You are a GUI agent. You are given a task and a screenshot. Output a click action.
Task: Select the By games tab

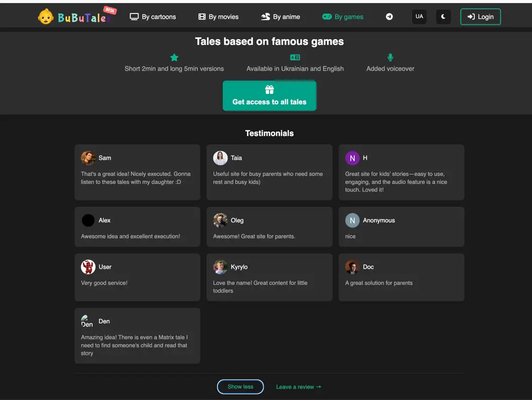coord(343,17)
